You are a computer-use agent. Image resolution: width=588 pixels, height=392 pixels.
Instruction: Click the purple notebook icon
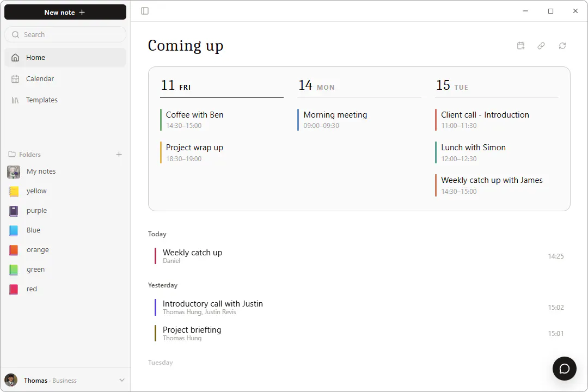[14, 211]
